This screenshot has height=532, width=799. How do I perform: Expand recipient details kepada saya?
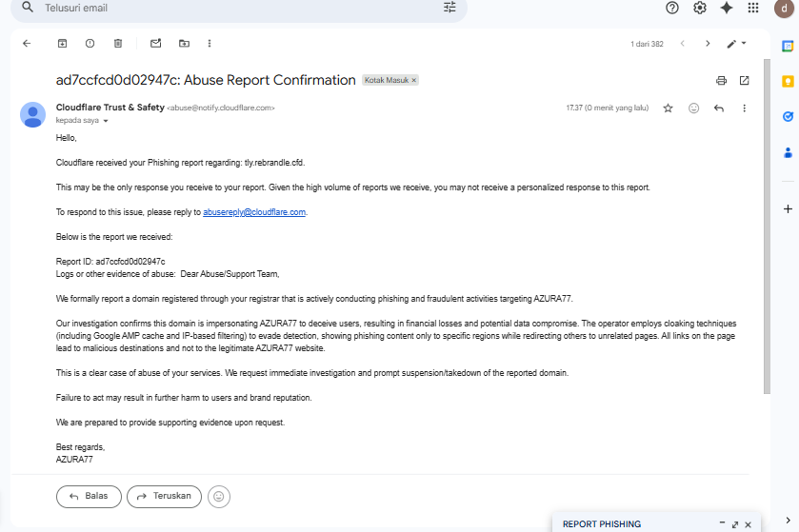tap(106, 121)
